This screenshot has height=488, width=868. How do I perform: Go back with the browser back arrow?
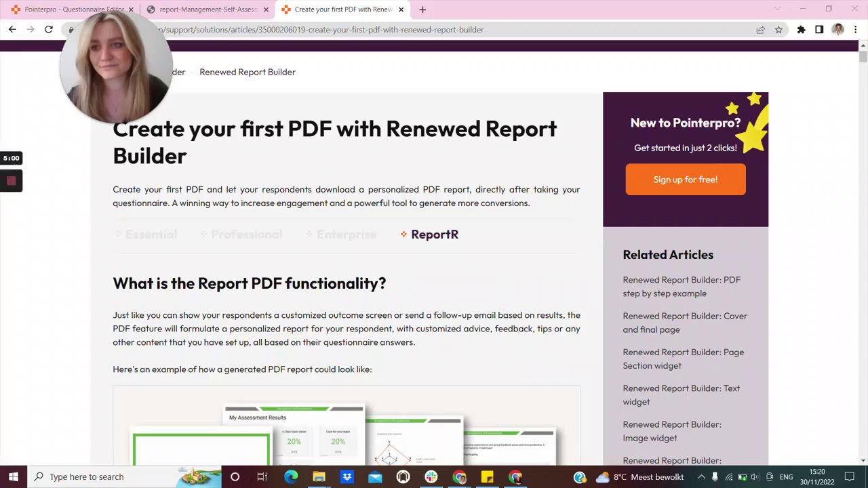pos(12,29)
